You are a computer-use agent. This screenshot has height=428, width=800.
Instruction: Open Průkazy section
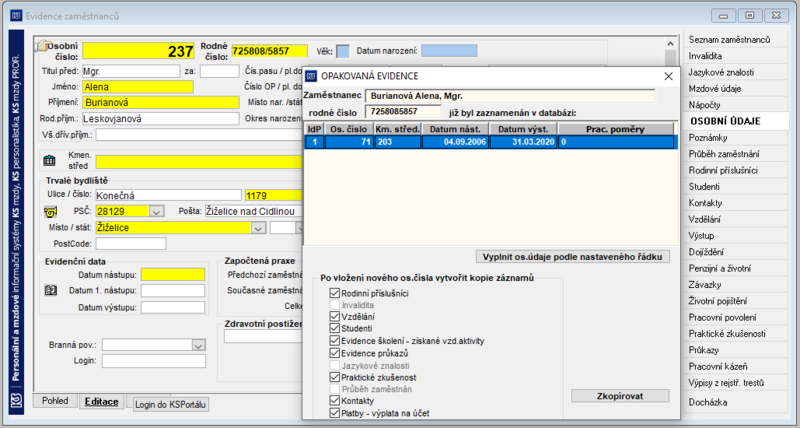[704, 350]
